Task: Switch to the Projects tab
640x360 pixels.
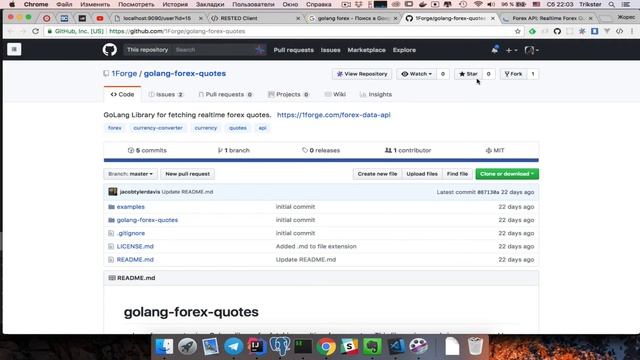Action: coord(289,94)
